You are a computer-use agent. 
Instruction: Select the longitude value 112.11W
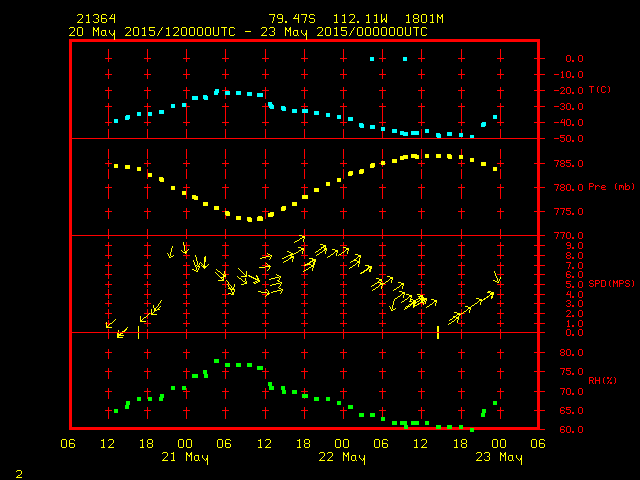[360, 19]
